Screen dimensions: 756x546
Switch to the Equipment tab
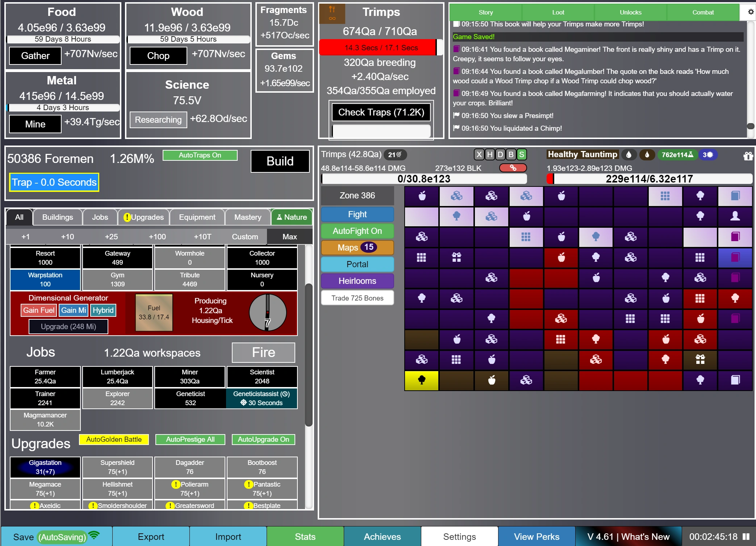[x=197, y=217]
